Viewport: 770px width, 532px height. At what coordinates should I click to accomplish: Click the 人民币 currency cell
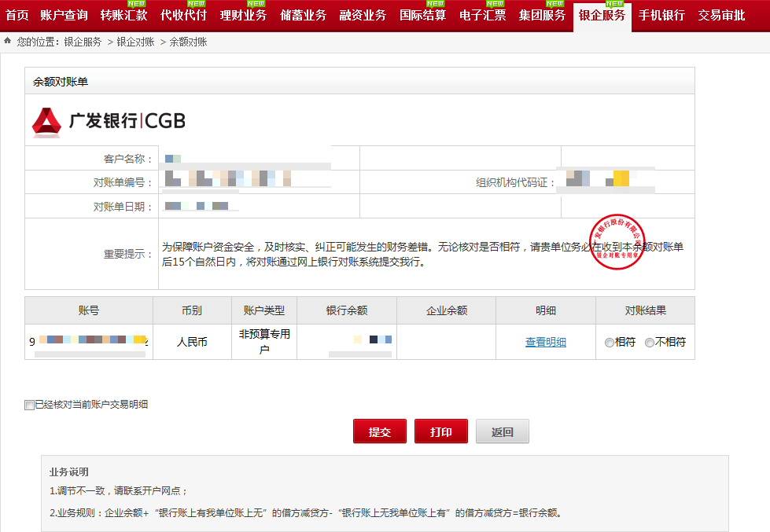[x=192, y=342]
